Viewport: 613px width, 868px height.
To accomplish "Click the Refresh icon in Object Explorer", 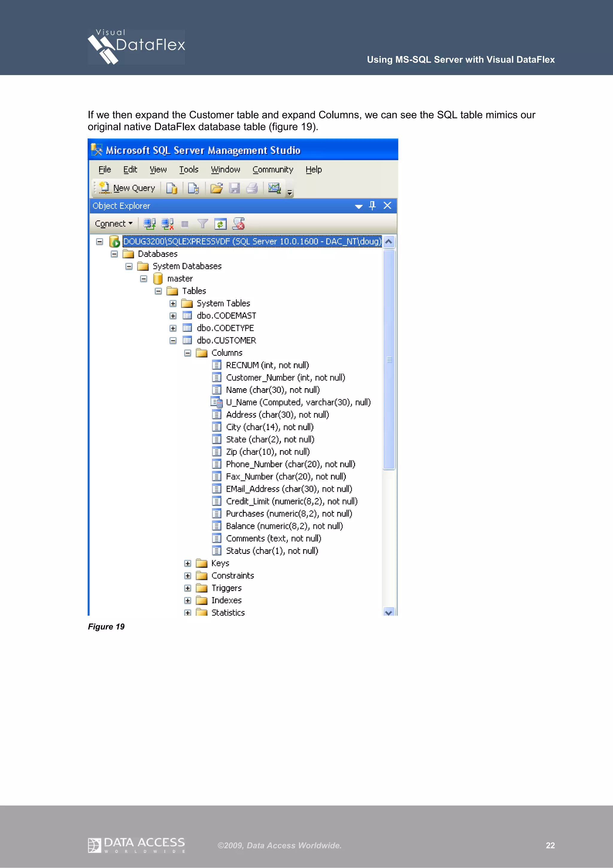I will (221, 224).
